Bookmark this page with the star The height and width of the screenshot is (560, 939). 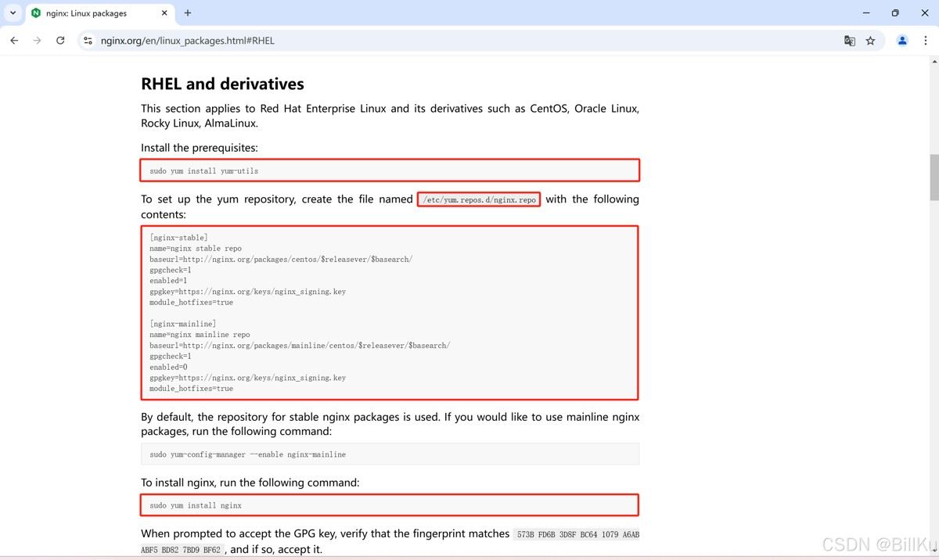pos(870,41)
